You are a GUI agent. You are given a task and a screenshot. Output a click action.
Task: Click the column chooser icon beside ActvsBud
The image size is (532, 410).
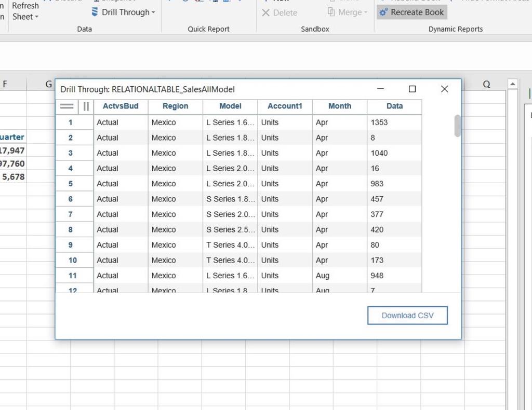[x=86, y=106]
